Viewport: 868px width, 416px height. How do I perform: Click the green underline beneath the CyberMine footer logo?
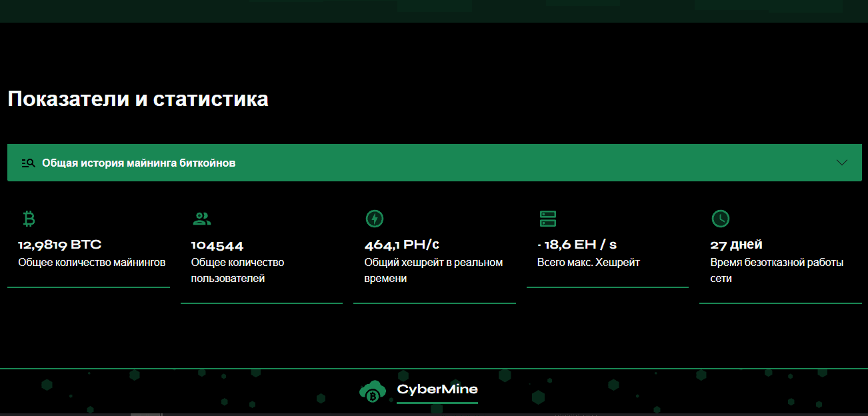click(x=438, y=403)
